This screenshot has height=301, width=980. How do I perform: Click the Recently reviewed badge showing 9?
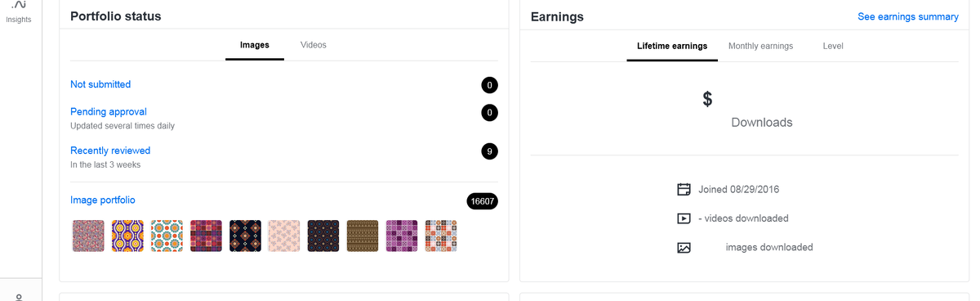tap(489, 151)
